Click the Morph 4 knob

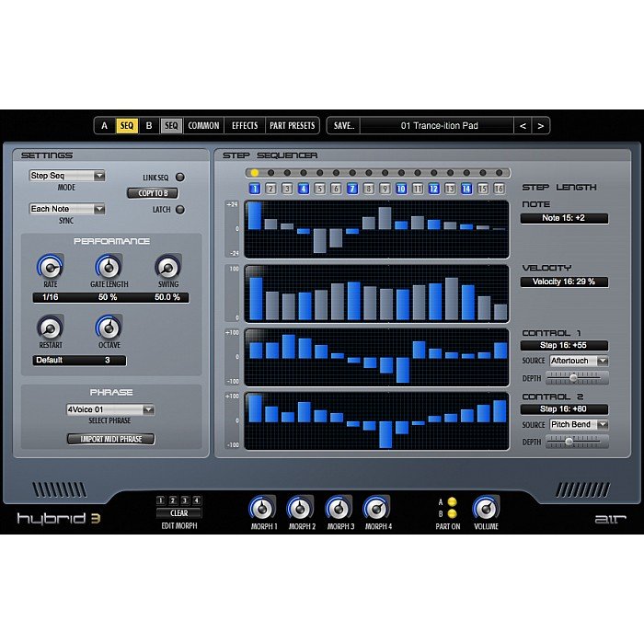(375, 508)
